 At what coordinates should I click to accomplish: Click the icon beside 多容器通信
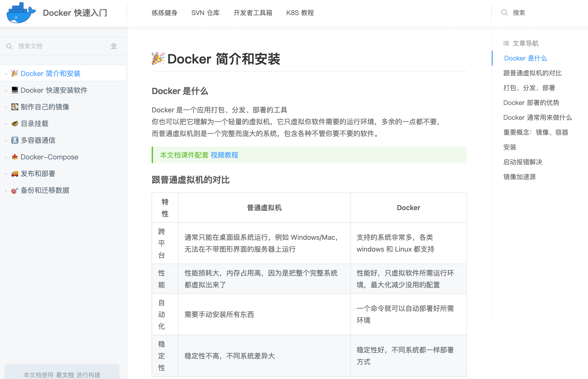click(x=15, y=140)
